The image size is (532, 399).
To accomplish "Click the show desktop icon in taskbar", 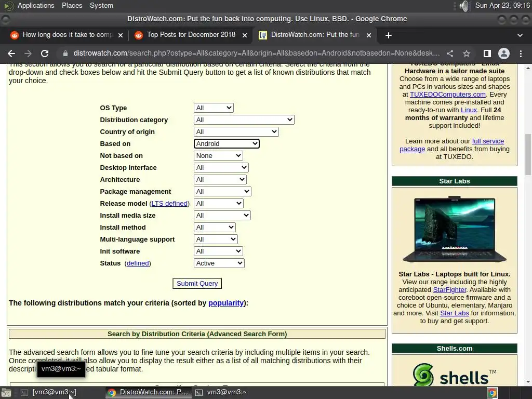I will pyautogui.click(x=6, y=393).
